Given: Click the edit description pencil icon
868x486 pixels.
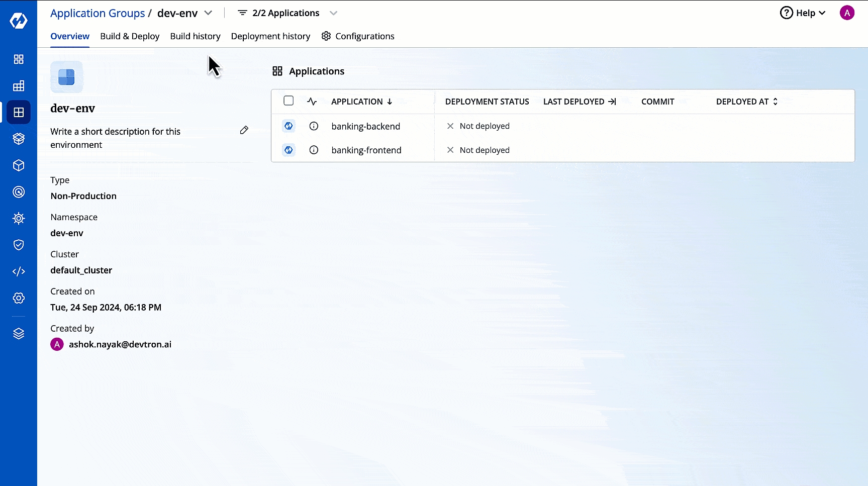Looking at the screenshot, I should 244,130.
